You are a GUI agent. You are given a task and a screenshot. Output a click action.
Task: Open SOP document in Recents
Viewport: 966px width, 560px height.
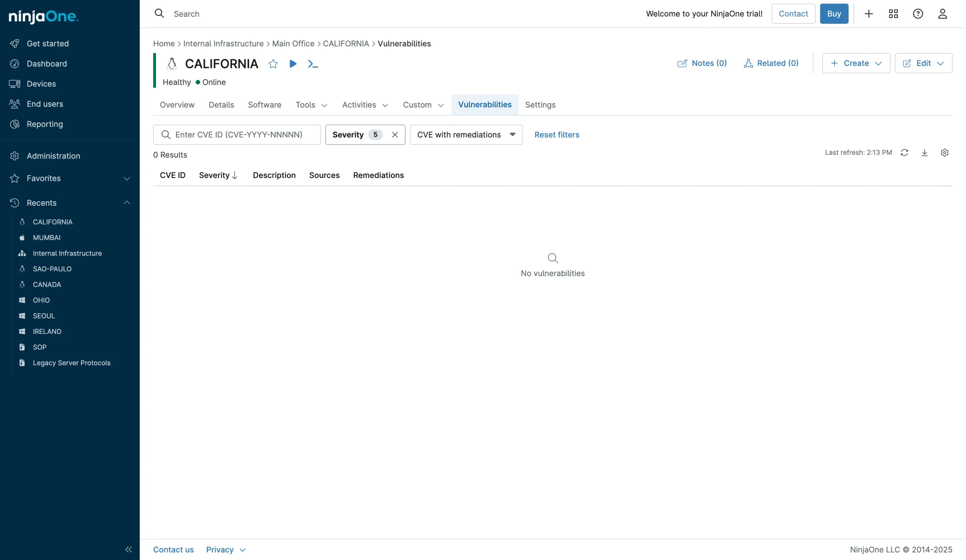click(x=40, y=347)
